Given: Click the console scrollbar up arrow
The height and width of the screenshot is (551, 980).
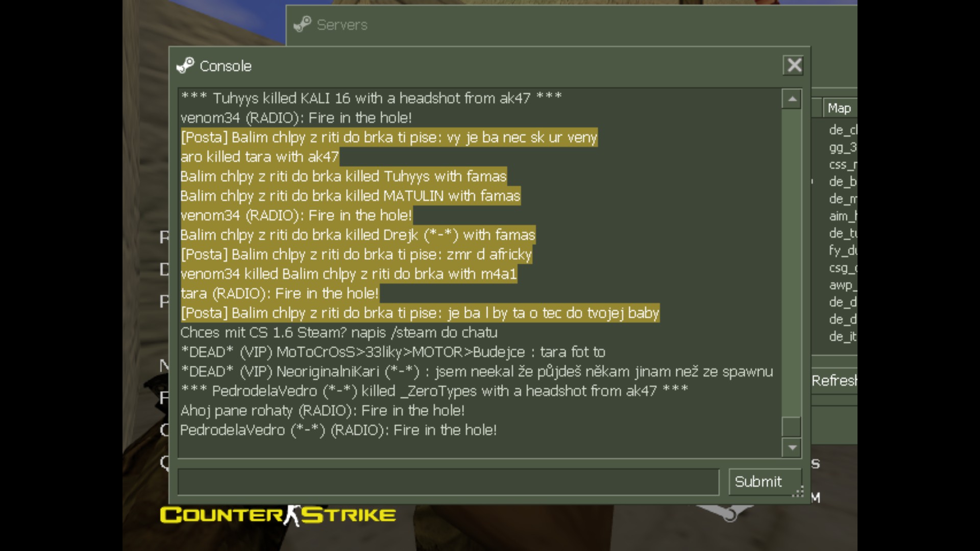Looking at the screenshot, I should point(792,99).
